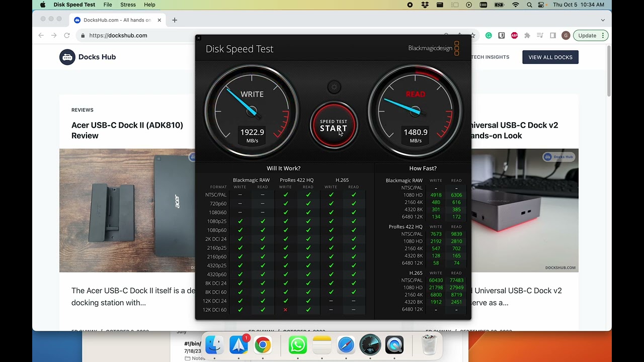644x362 pixels.
Task: Select the DocksHub.com browser tab
Action: [117, 20]
